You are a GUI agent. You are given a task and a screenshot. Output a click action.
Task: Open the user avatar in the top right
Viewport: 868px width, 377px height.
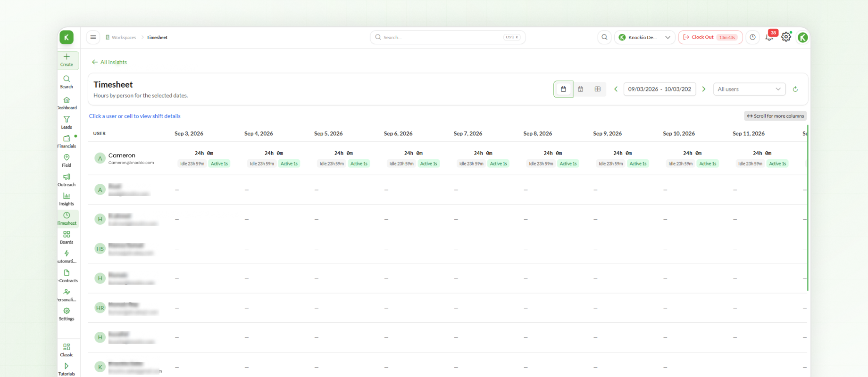click(803, 37)
